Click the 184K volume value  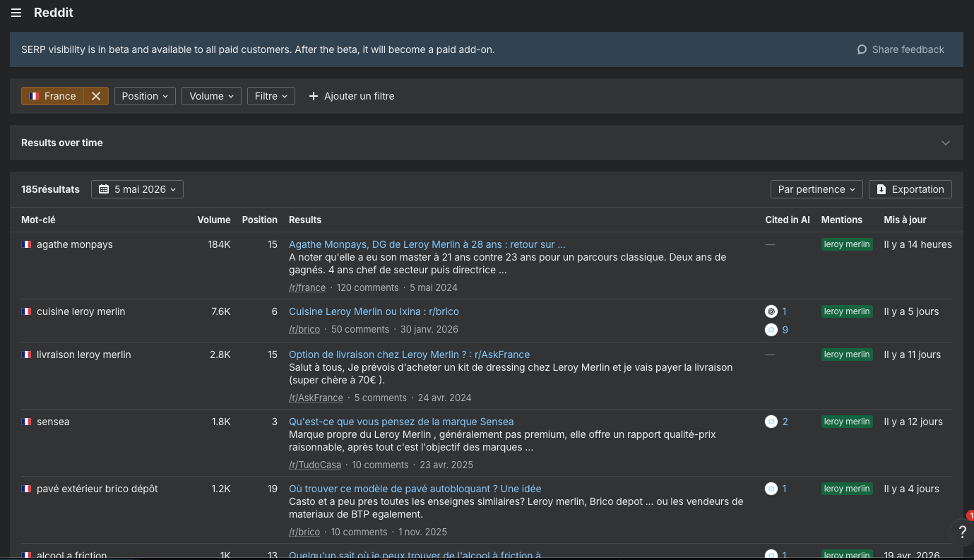pos(219,244)
